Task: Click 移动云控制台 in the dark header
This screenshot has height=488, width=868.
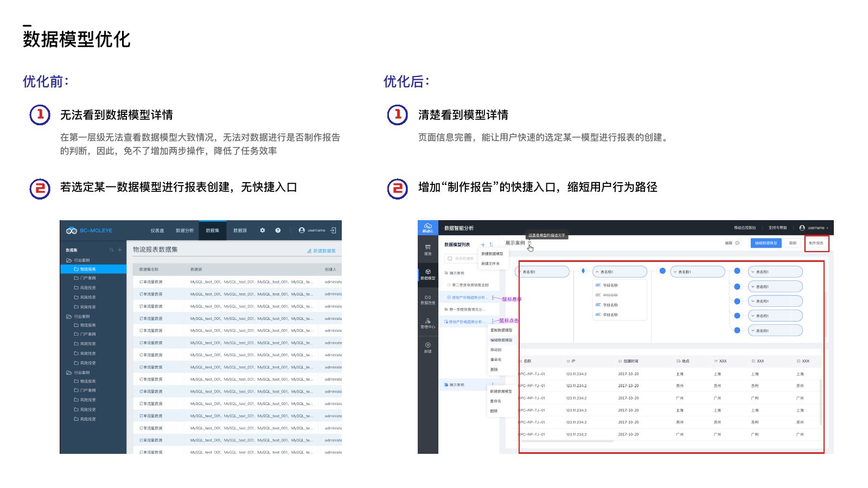Action: pos(745,228)
